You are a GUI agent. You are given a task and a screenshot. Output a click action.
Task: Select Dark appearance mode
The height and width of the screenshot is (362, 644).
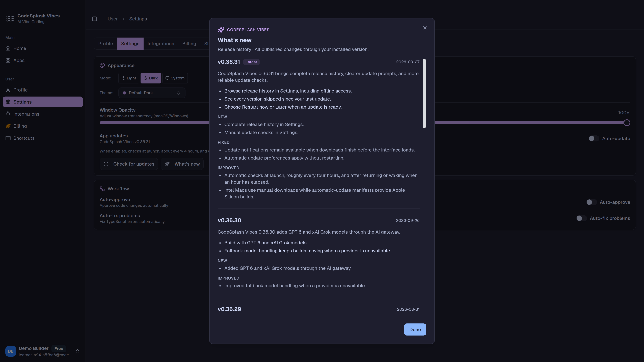151,78
